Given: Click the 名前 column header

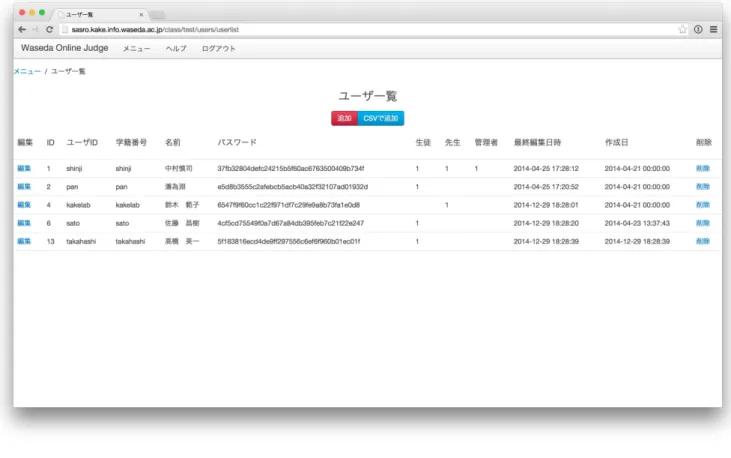Looking at the screenshot, I should (x=172, y=142).
